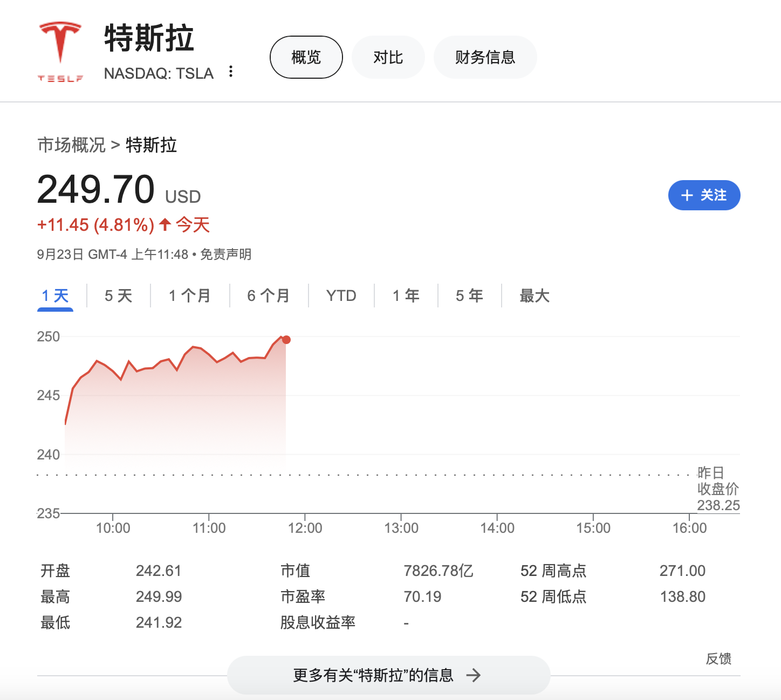The image size is (781, 700).
Task: Click the red upward arrow beside +11.45
Action: (x=165, y=224)
